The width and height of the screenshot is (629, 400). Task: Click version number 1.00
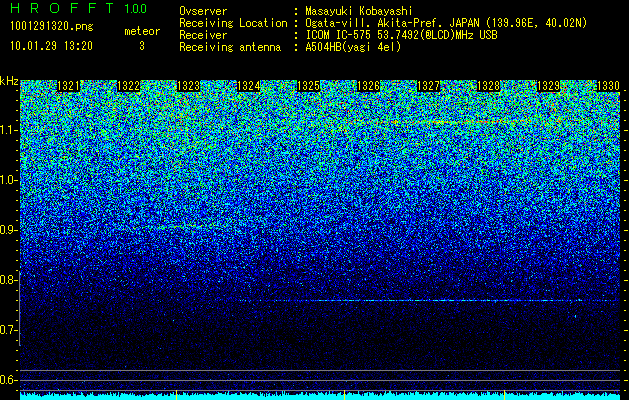click(135, 8)
